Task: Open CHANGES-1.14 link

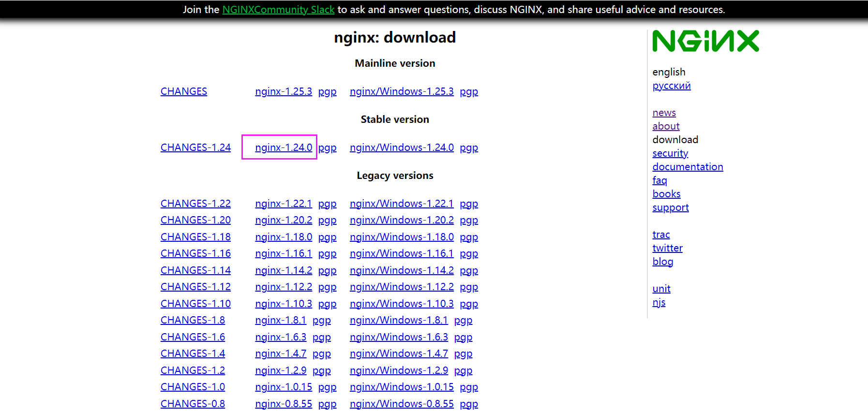Action: (195, 270)
